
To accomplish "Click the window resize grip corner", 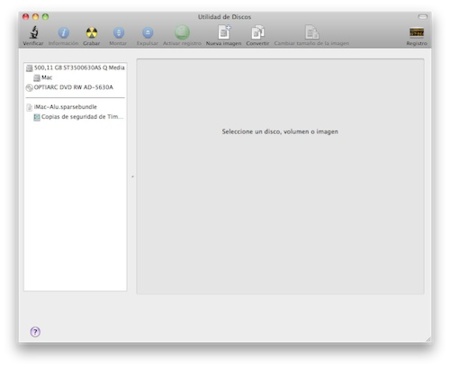I will point(428,339).
